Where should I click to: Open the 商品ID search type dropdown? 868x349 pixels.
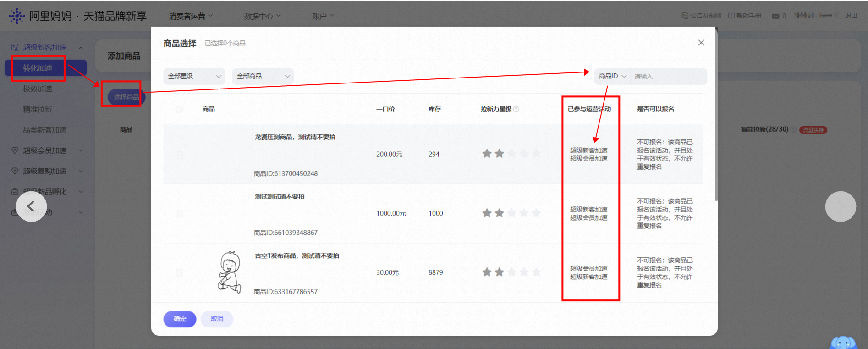coord(612,76)
